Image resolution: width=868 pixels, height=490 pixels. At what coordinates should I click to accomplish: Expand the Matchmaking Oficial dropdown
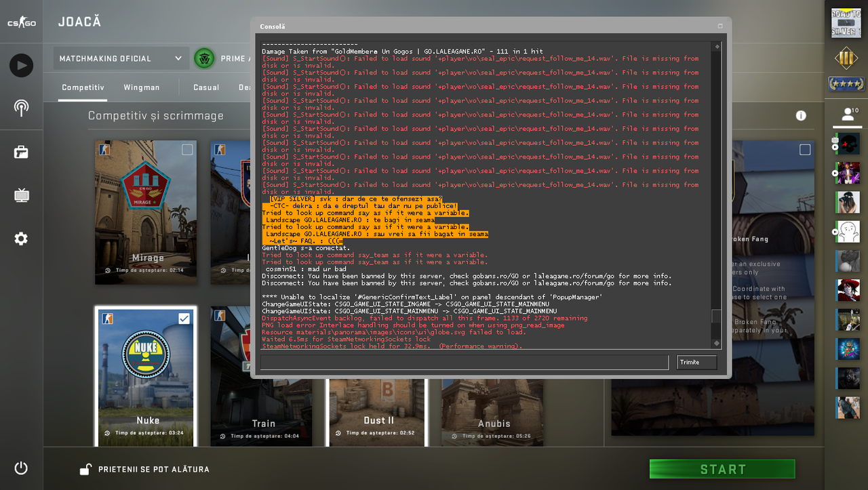point(121,58)
